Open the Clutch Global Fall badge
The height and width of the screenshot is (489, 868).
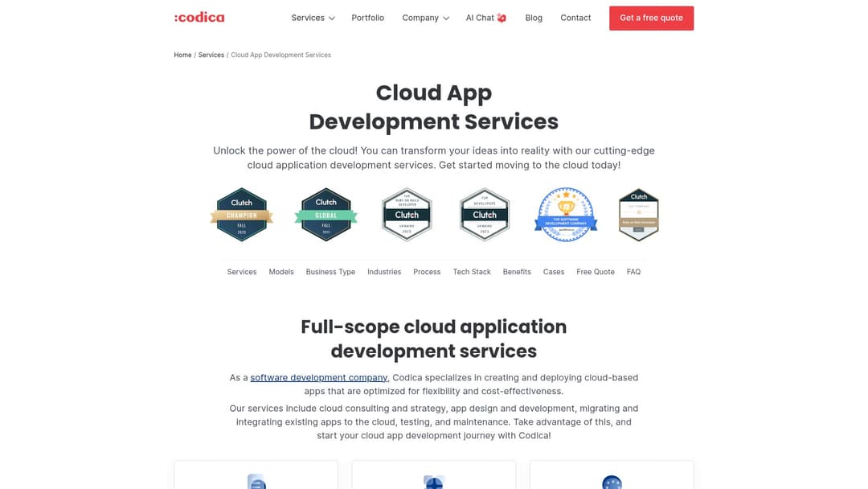[x=326, y=214]
